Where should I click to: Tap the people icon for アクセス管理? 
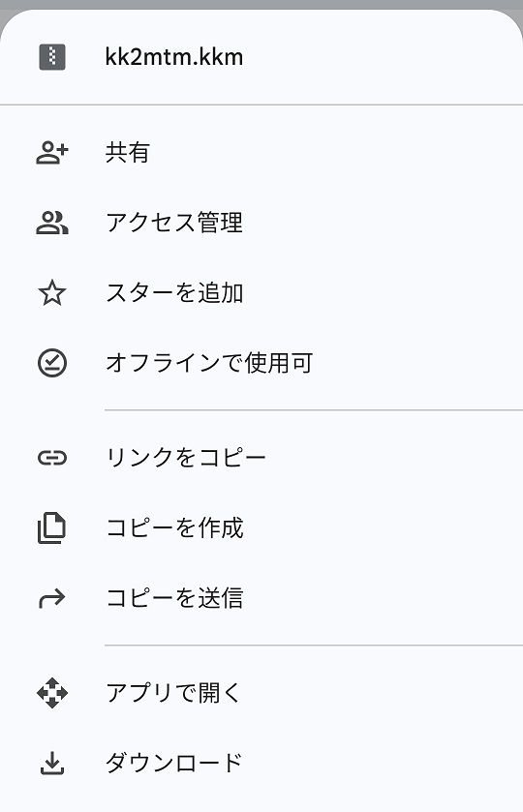click(x=52, y=224)
